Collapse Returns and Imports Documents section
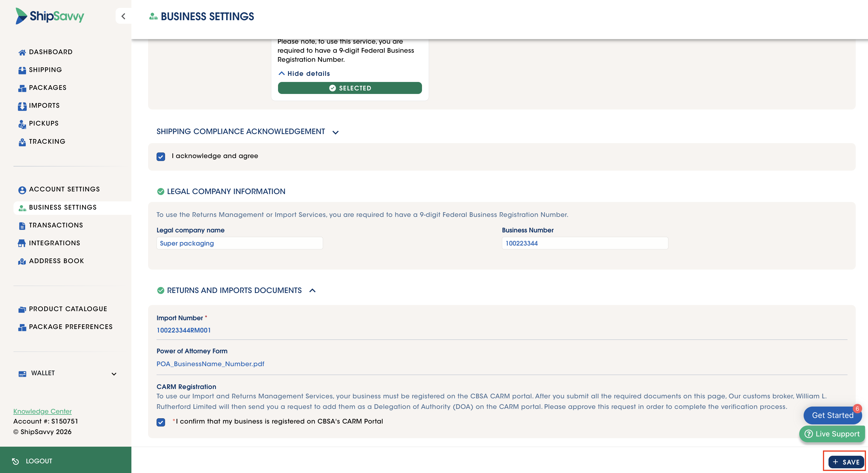Screen dimensions: 868x473 point(312,290)
